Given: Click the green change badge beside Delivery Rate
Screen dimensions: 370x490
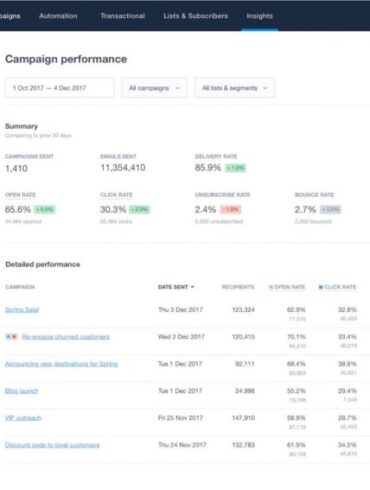Looking at the screenshot, I should coord(236,168).
